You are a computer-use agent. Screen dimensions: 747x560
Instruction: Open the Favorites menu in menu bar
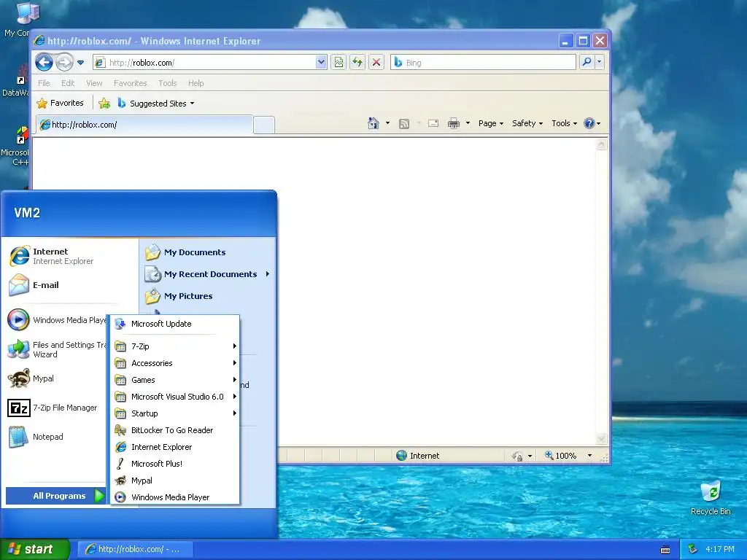coord(130,83)
